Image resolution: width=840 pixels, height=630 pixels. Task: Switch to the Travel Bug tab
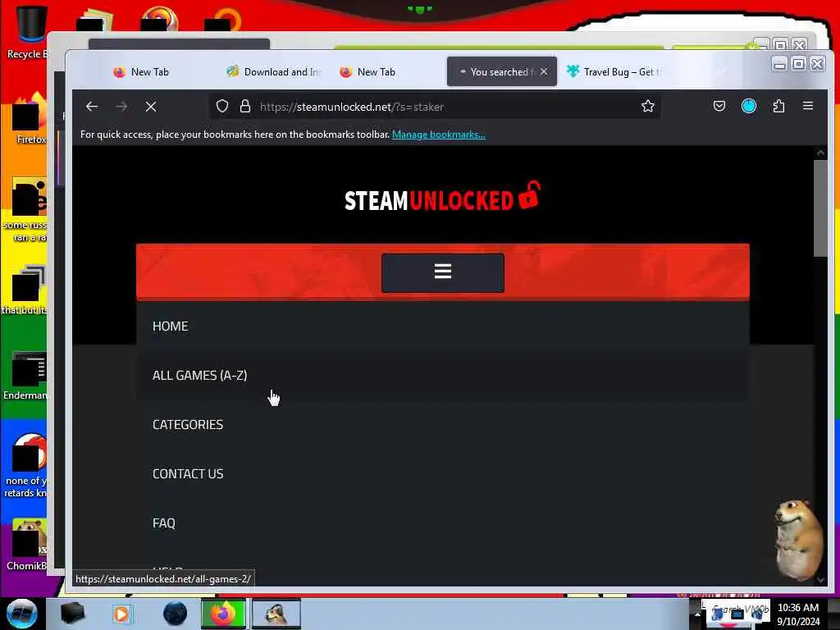pos(616,72)
